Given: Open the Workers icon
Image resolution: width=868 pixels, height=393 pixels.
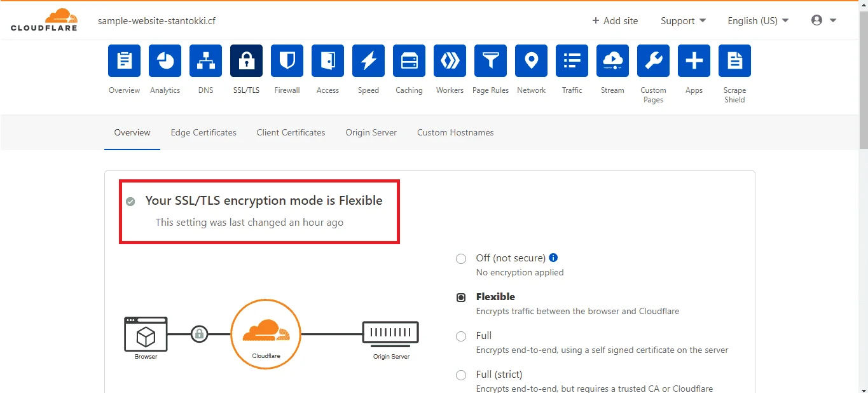Looking at the screenshot, I should coord(450,60).
